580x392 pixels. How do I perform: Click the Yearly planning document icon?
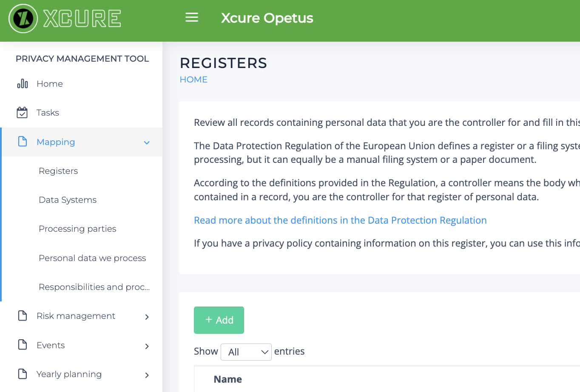pos(23,374)
